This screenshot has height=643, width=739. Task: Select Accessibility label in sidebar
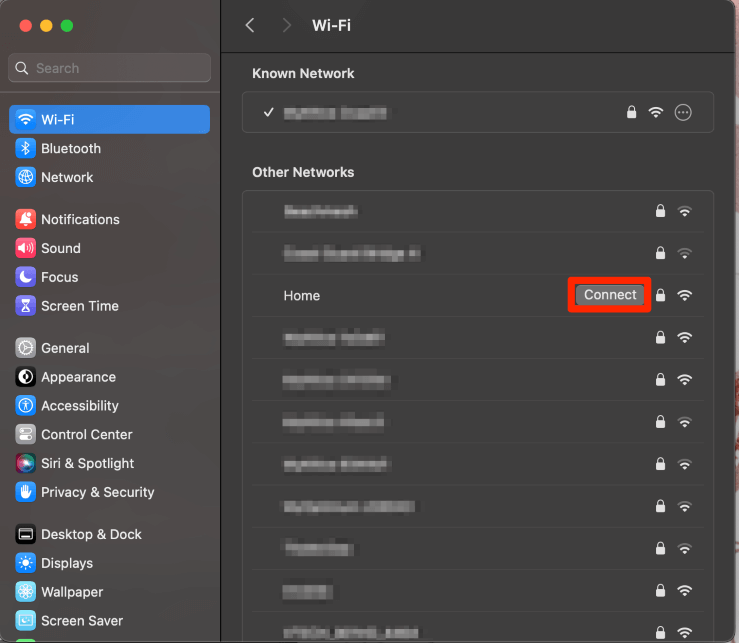[x=80, y=406]
